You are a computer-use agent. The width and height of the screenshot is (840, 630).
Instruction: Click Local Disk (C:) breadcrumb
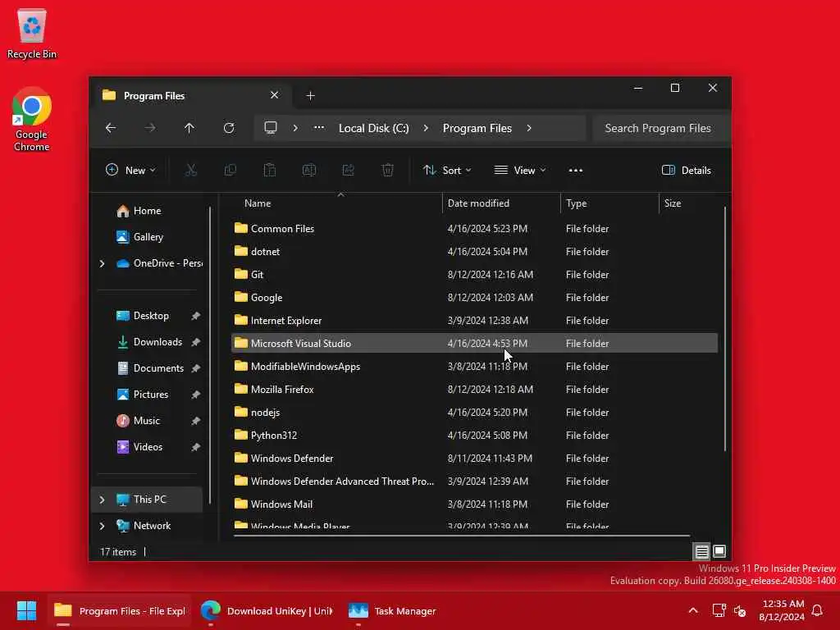click(373, 128)
